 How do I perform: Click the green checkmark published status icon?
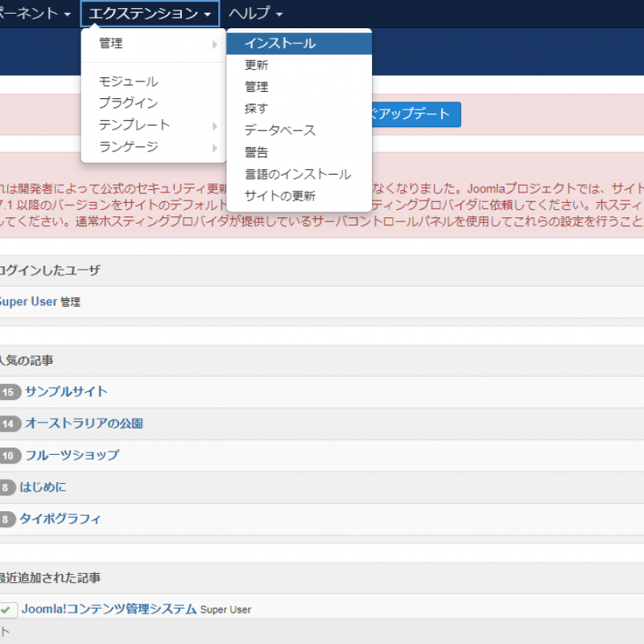tap(8, 610)
